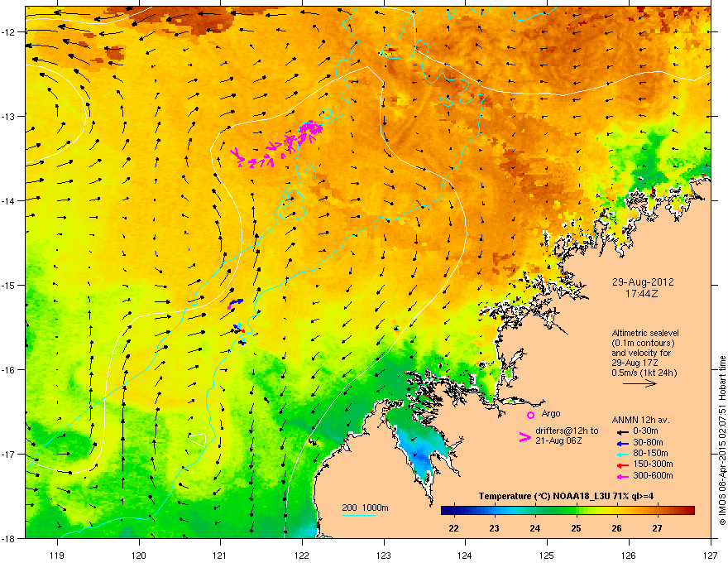728x563 pixels.
Task: Click latitude axis label -13
Action: 8,116
